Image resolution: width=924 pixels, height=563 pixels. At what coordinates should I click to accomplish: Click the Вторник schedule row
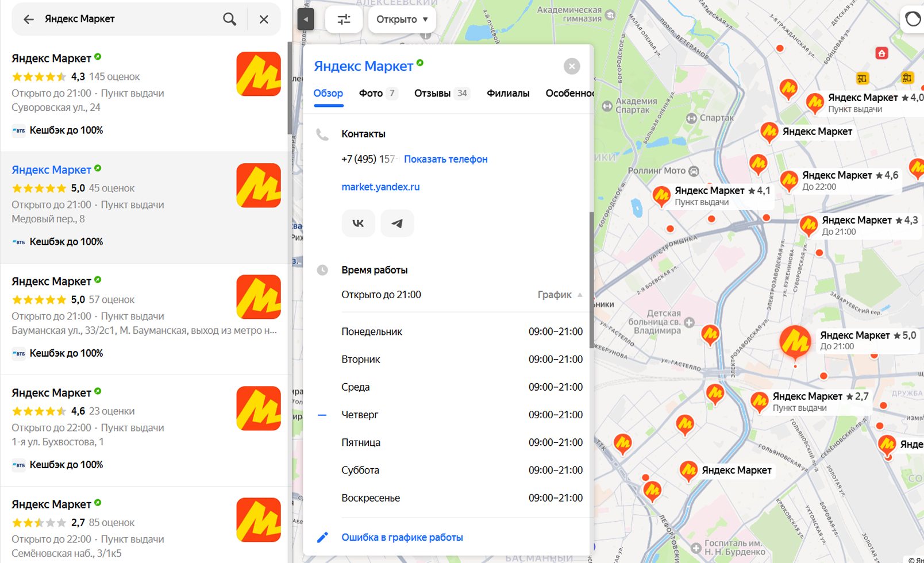[462, 359]
